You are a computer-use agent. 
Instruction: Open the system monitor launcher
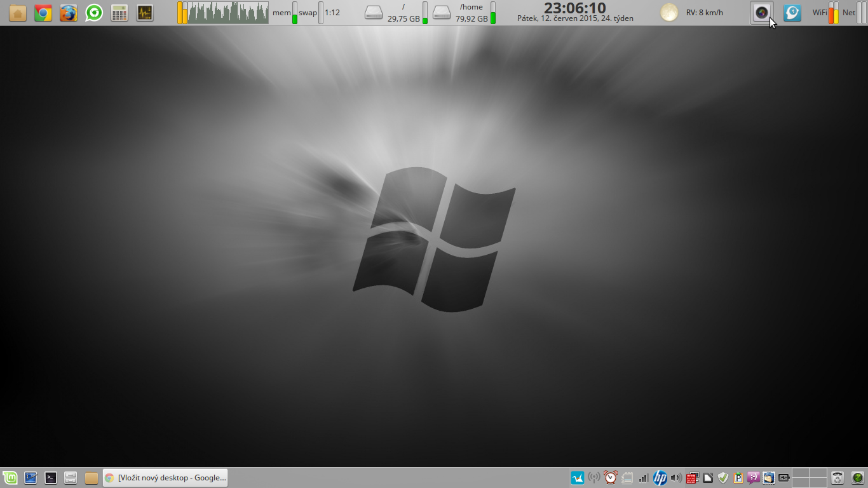pyautogui.click(x=145, y=13)
